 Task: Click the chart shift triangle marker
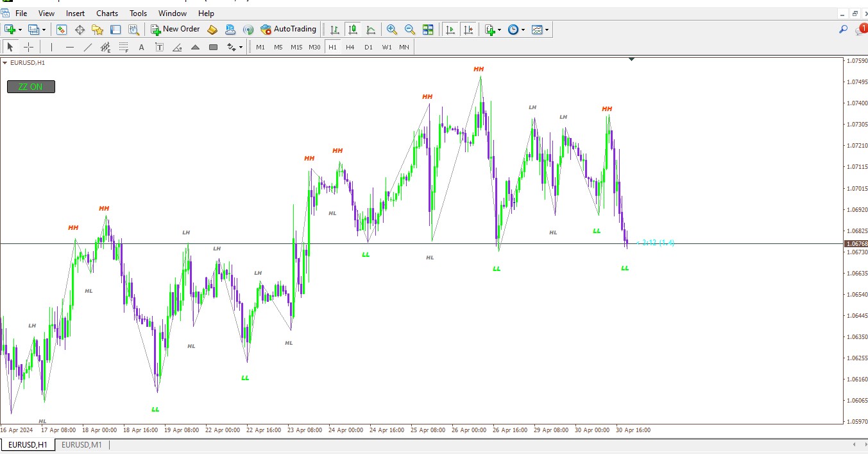click(632, 59)
